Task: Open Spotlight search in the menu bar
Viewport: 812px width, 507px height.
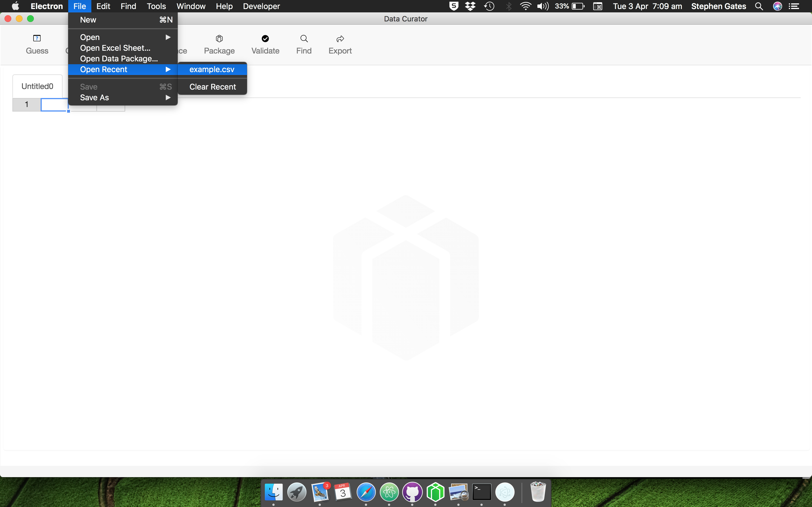Action: (759, 6)
